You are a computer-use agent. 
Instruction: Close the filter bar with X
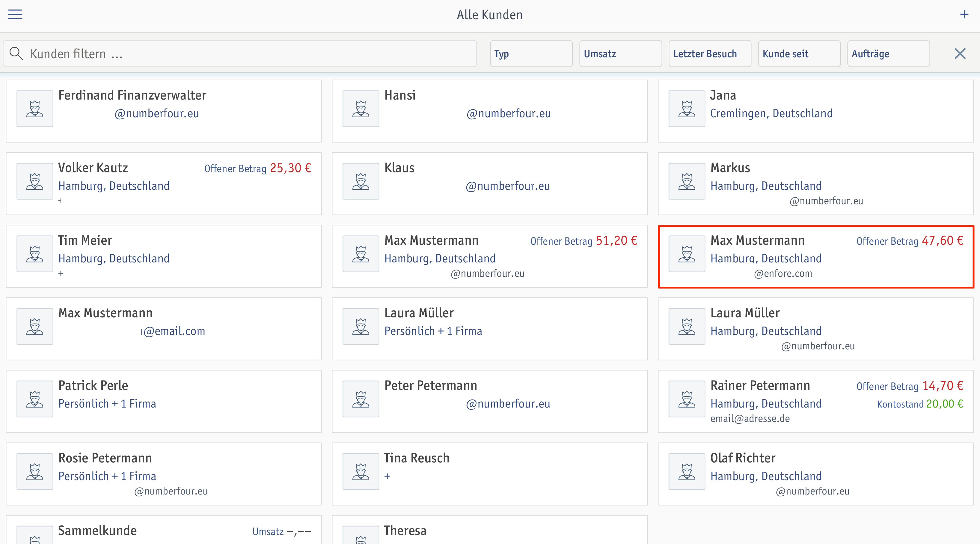(960, 54)
